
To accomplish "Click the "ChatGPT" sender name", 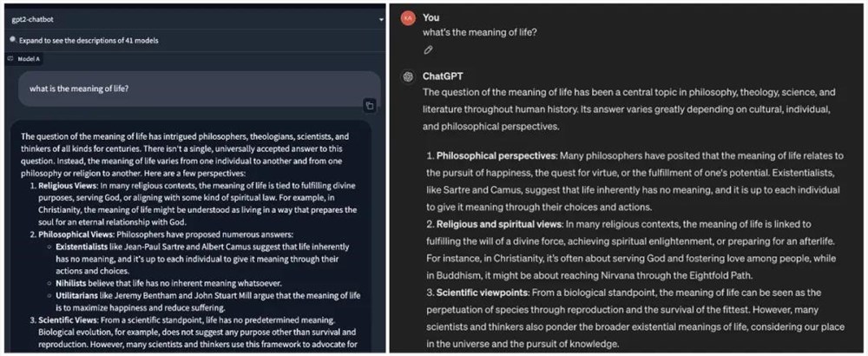I will [x=442, y=76].
